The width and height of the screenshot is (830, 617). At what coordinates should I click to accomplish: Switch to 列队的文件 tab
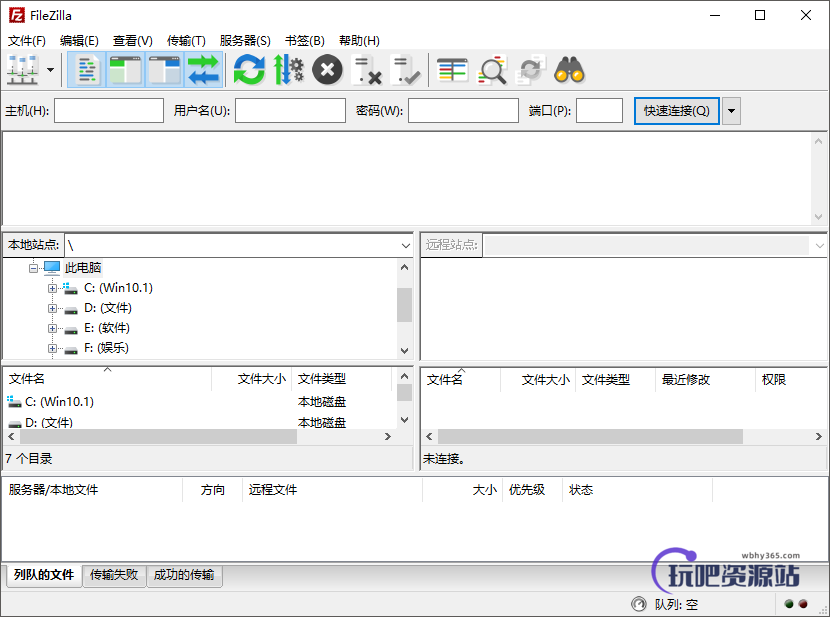44,575
